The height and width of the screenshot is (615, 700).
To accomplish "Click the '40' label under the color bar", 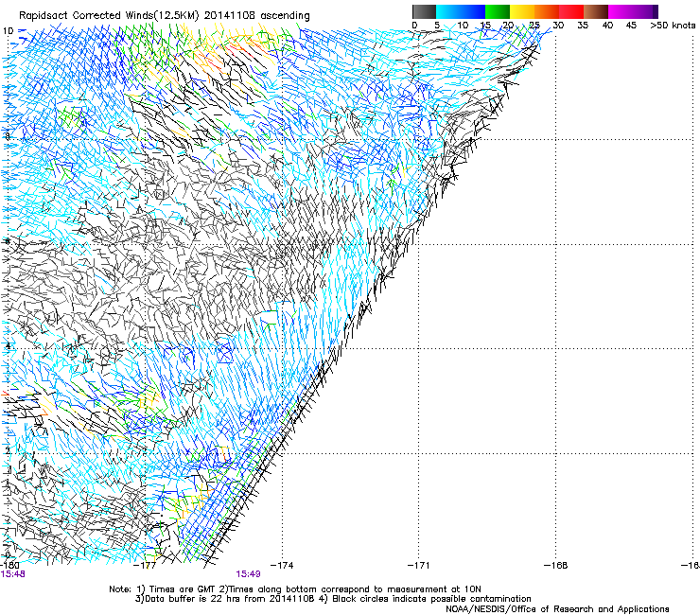I will 607,26.
